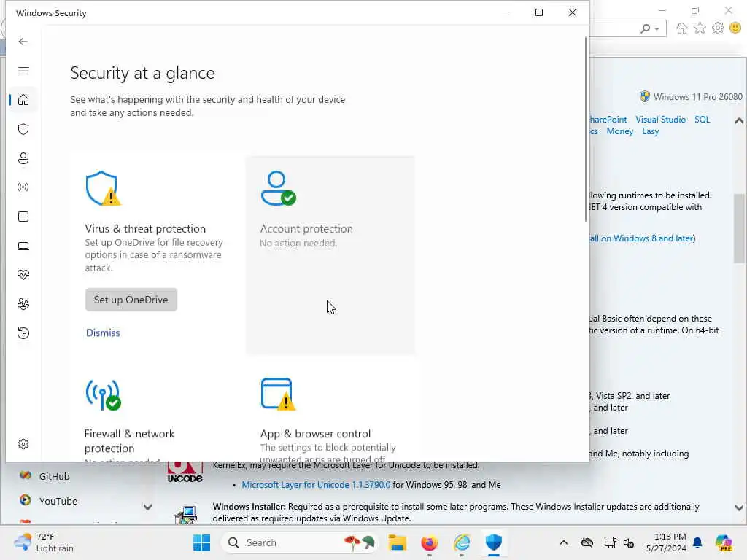Select the Home icon in the sidebar
Screen dimensions: 747x560
click(23, 100)
